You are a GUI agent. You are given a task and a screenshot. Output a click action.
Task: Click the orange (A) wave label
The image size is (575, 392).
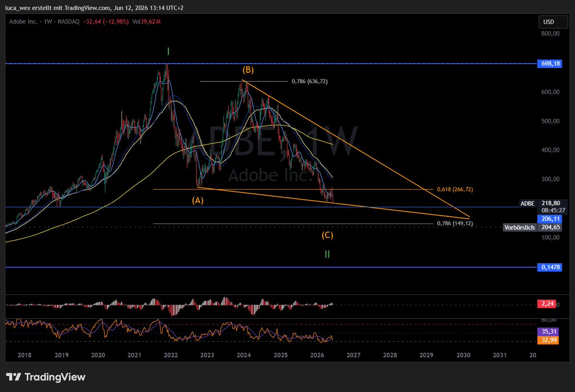[198, 201]
